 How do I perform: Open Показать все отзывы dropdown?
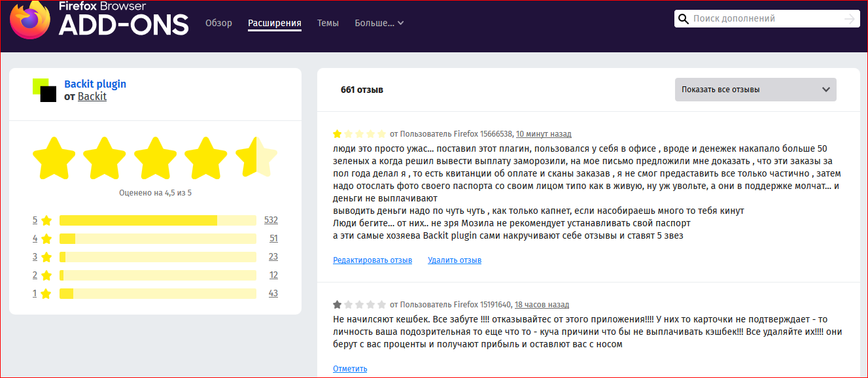[755, 90]
